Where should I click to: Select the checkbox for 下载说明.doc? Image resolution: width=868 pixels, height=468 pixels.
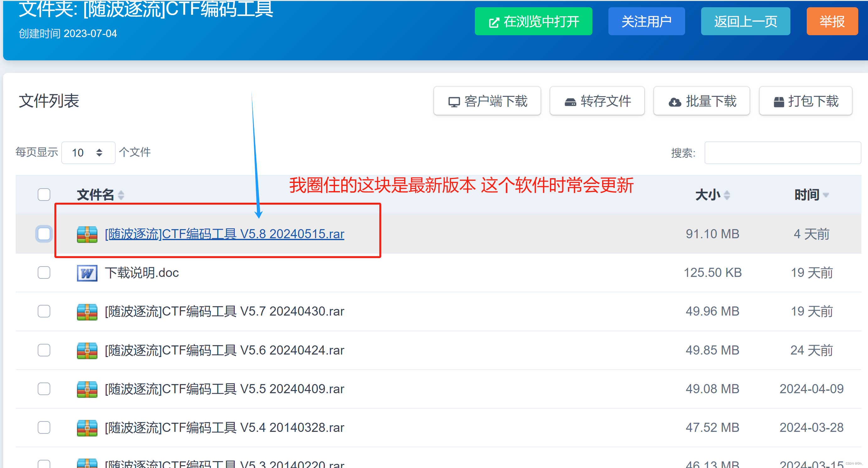coord(44,273)
